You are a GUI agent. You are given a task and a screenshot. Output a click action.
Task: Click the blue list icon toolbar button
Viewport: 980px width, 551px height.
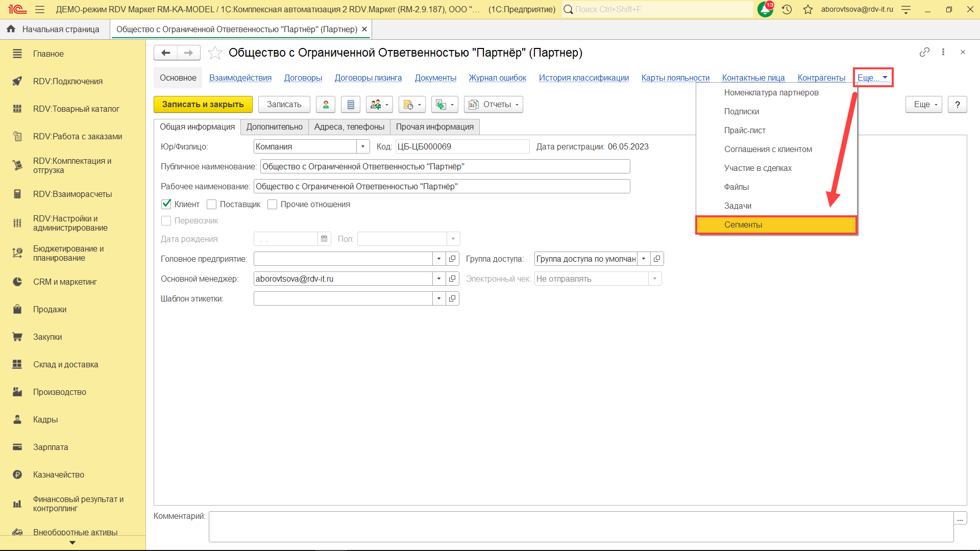(x=351, y=105)
